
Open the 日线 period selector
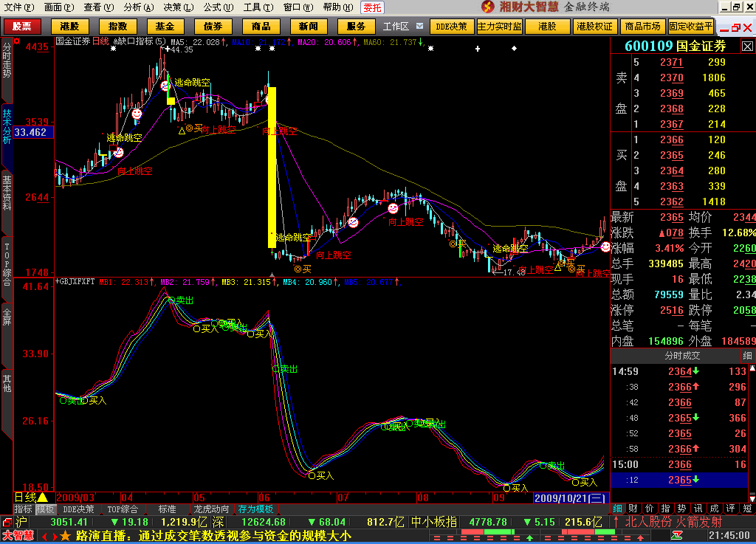pyautogui.click(x=31, y=497)
